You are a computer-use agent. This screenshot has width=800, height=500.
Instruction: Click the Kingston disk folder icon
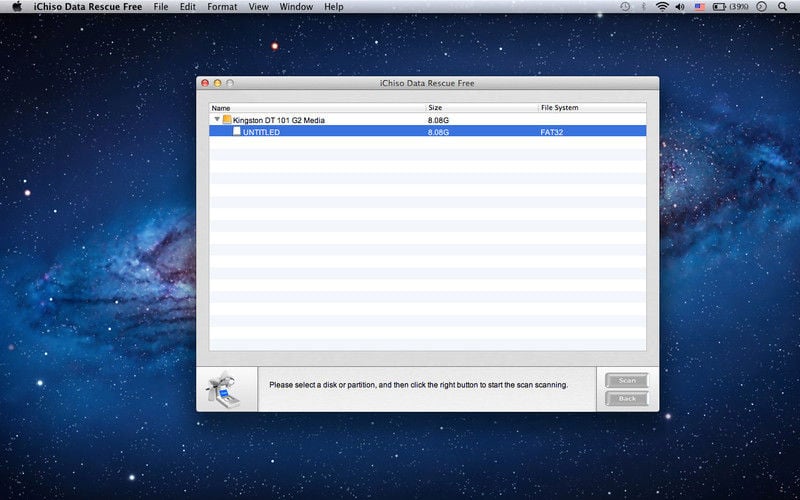pyautogui.click(x=227, y=119)
